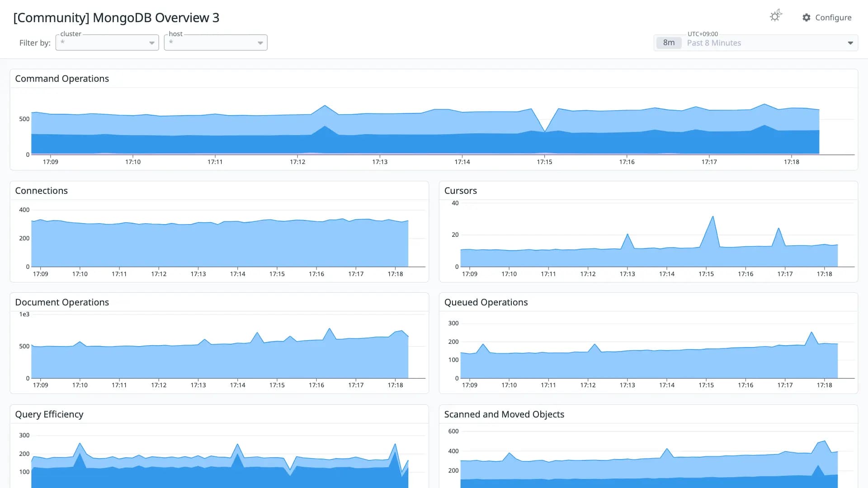Click the highest Cursors spike near 17:15
The height and width of the screenshot is (488, 868).
click(713, 216)
